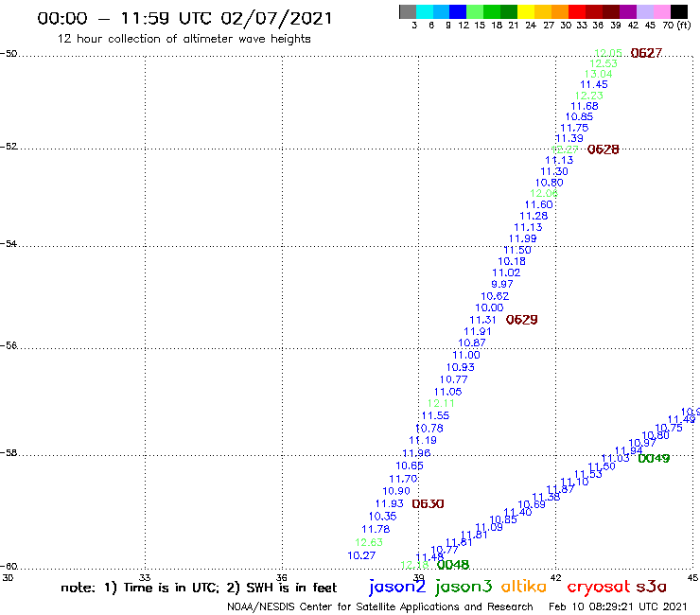Click the 11.19 wave height value
The width and height of the screenshot is (700, 615).
423,440
